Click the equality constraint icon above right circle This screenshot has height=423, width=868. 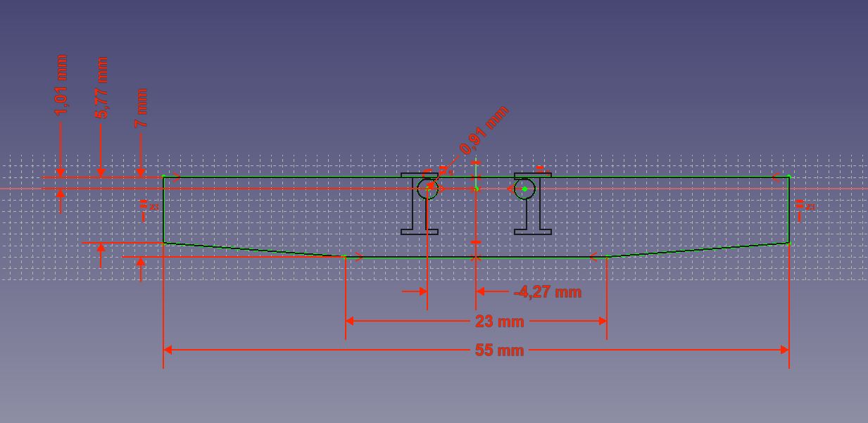[x=540, y=169]
